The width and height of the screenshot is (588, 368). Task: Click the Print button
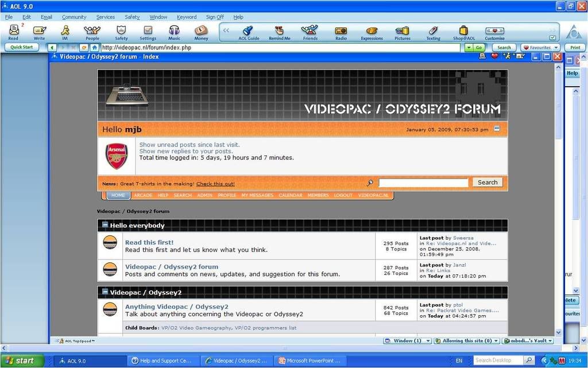pos(575,48)
